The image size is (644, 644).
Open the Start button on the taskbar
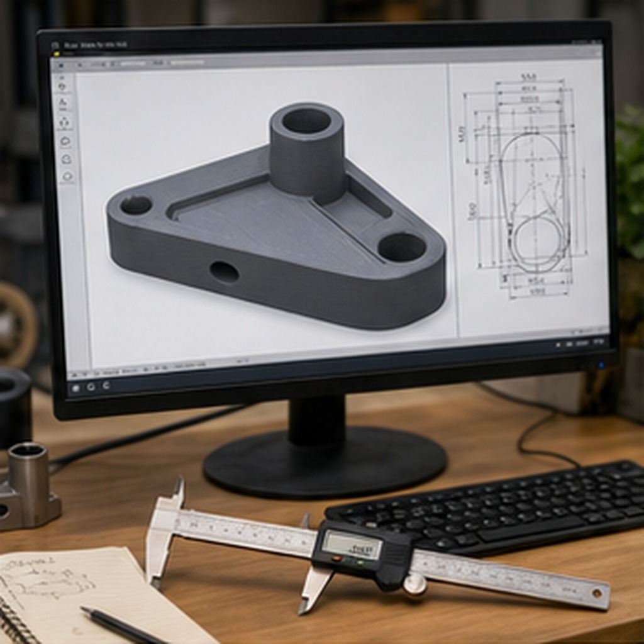(x=75, y=387)
